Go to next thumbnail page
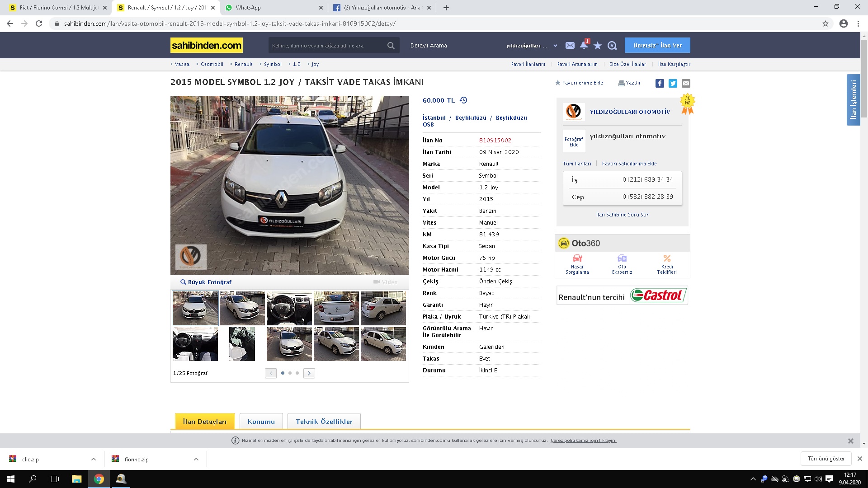The width and height of the screenshot is (868, 488). pos(309,373)
